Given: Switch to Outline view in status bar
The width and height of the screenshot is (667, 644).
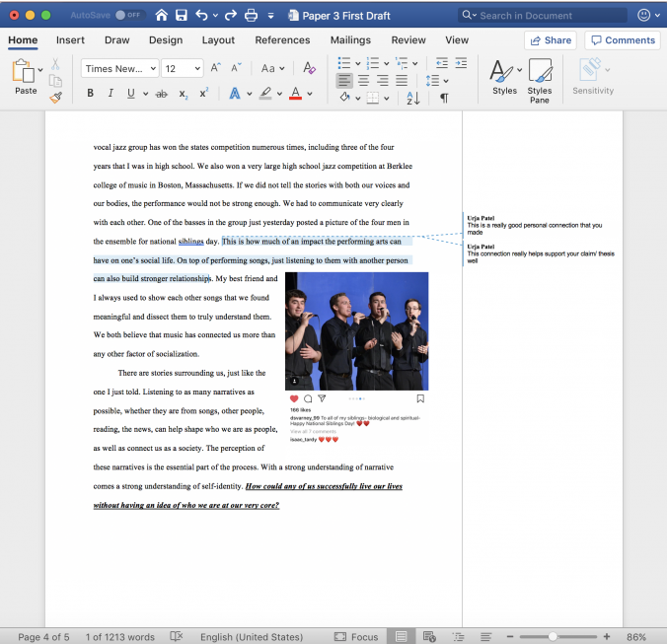Looking at the screenshot, I should pos(458,637).
